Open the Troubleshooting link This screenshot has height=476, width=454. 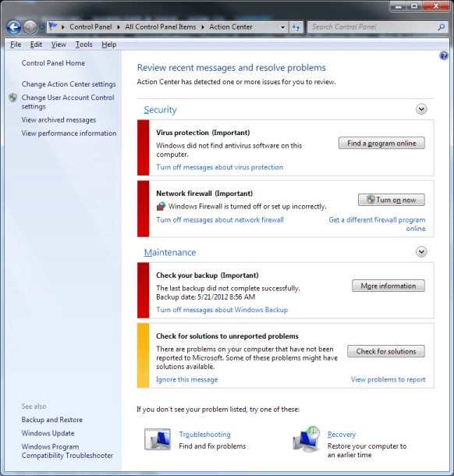point(204,435)
